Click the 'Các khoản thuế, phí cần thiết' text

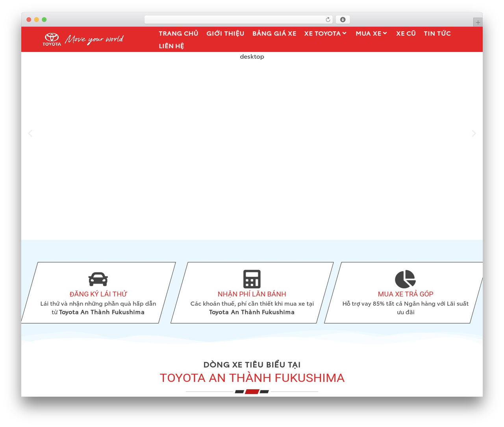point(252,308)
